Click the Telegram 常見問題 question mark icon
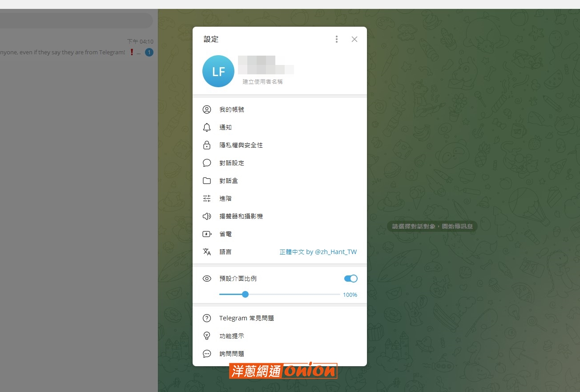Screen dimensions: 580x392 point(207,318)
